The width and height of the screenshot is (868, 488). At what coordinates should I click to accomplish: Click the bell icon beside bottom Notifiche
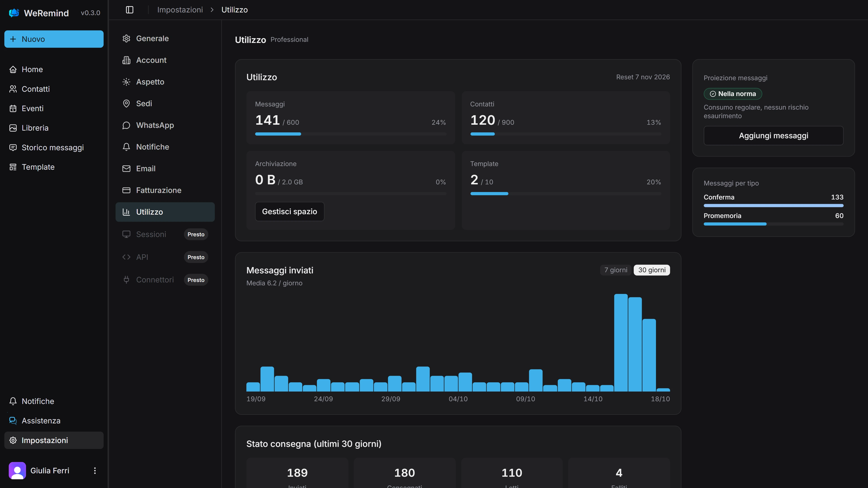pyautogui.click(x=13, y=401)
